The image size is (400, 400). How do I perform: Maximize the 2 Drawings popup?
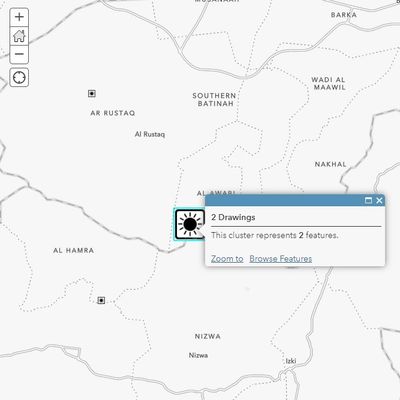click(x=368, y=200)
